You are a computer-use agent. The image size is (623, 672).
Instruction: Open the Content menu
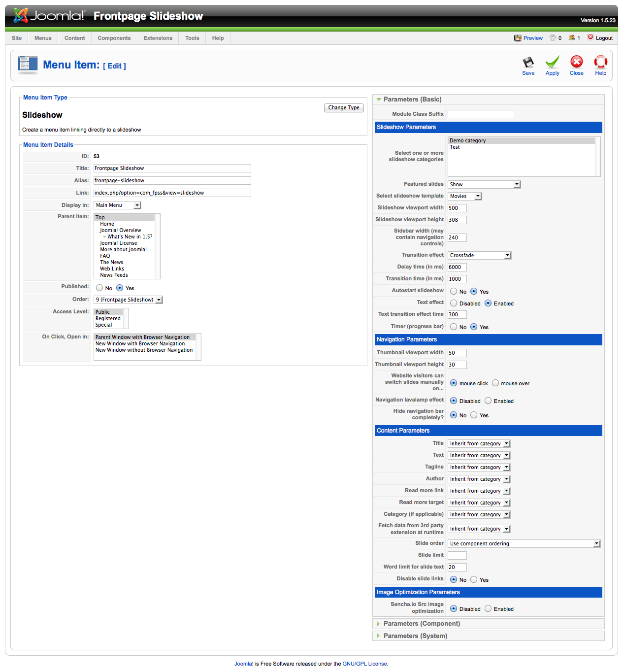pos(75,38)
